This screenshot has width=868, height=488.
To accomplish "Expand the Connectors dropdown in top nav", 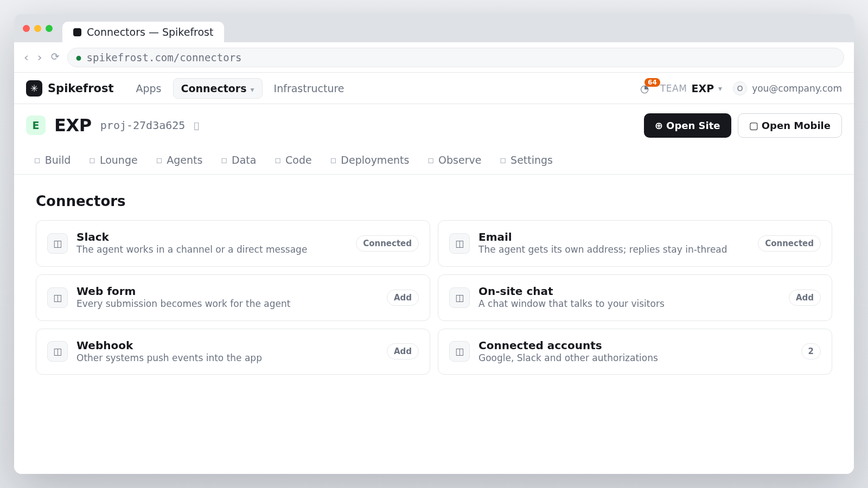I will [218, 88].
